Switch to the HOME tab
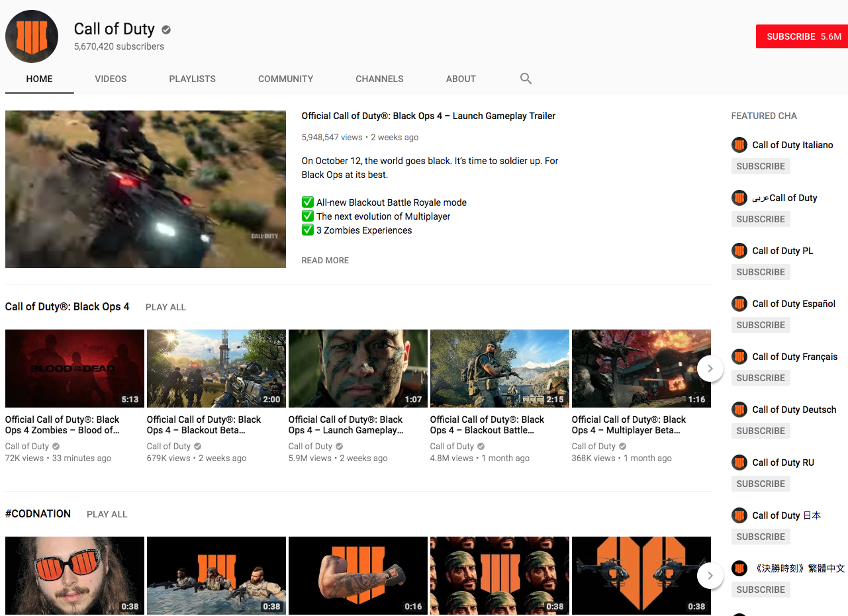The height and width of the screenshot is (616, 848). [x=40, y=79]
